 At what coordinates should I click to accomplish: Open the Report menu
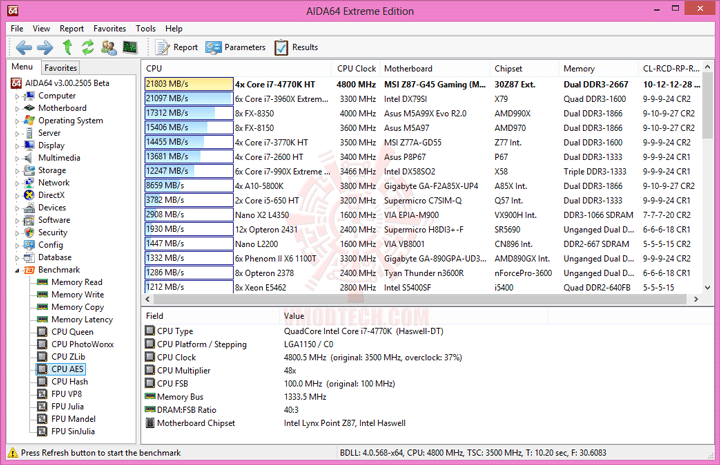[72, 28]
